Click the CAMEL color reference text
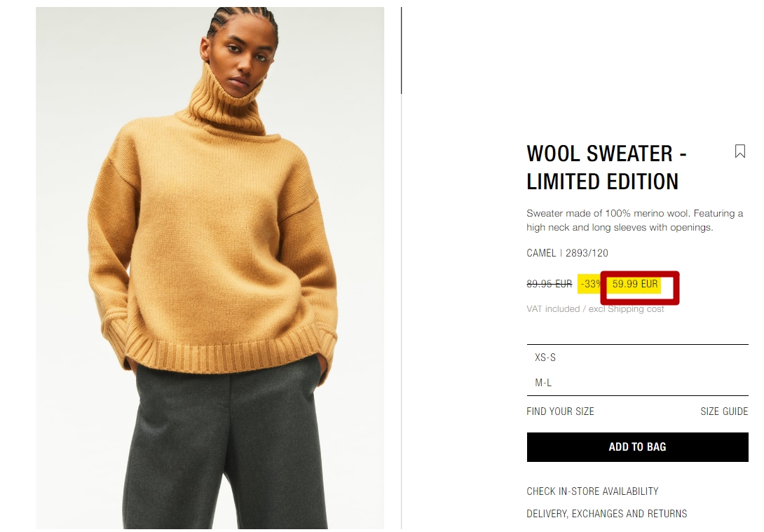Viewport: 764px width, 532px height. click(x=541, y=253)
